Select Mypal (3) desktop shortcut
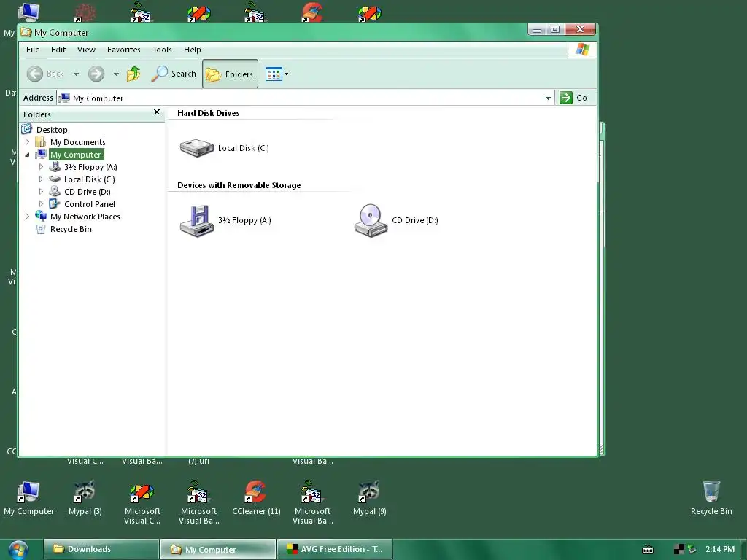The height and width of the screenshot is (560, 747). [x=85, y=499]
